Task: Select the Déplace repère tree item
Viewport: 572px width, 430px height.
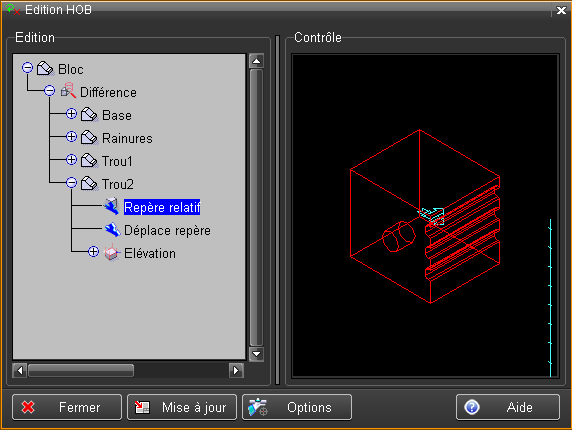Action: (x=167, y=231)
